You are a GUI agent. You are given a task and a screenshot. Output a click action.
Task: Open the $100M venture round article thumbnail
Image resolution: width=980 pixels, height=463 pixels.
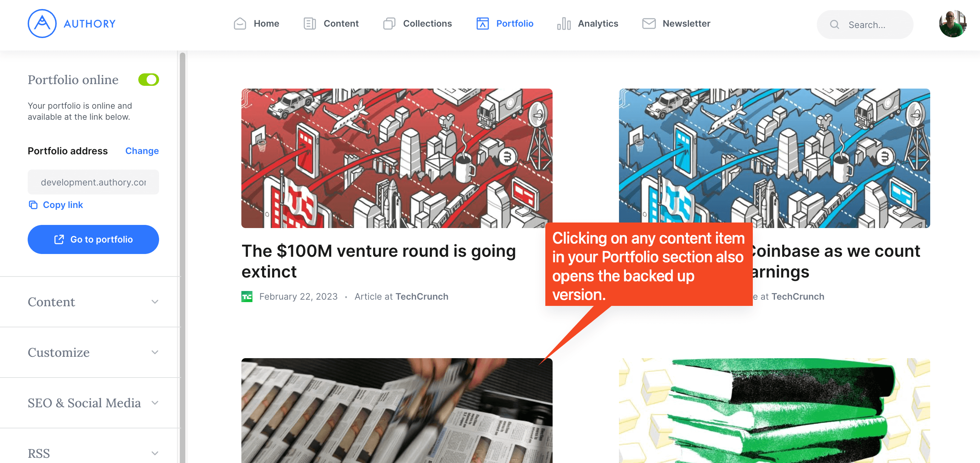click(397, 158)
